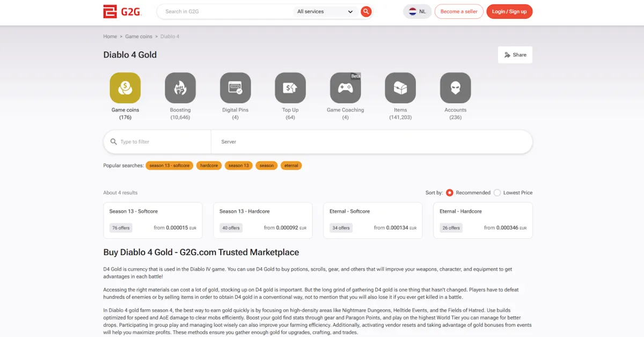Viewport: 644px width, 337px height.
Task: Open the Boosting category icon
Action: tap(180, 87)
